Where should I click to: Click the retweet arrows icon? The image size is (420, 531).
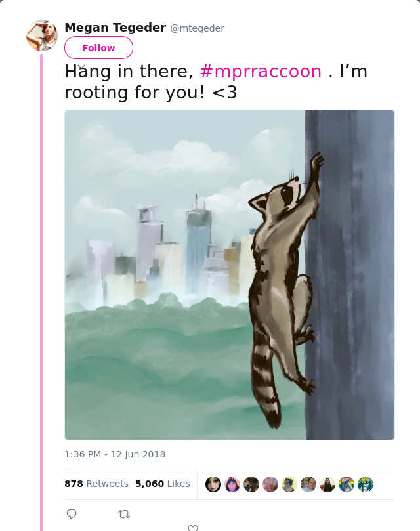pos(124,515)
